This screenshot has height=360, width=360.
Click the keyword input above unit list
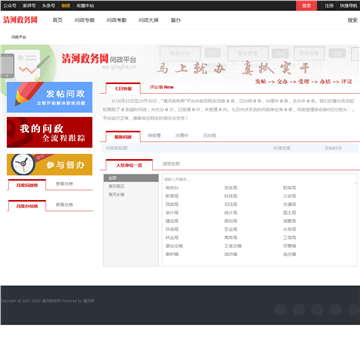tap(259, 179)
